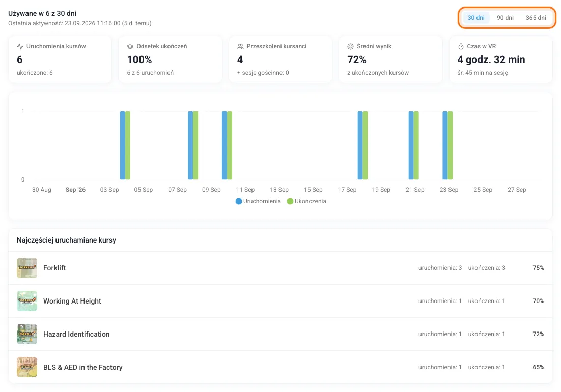Open the Working At Height course thumbnail
561x392 pixels.
click(27, 301)
